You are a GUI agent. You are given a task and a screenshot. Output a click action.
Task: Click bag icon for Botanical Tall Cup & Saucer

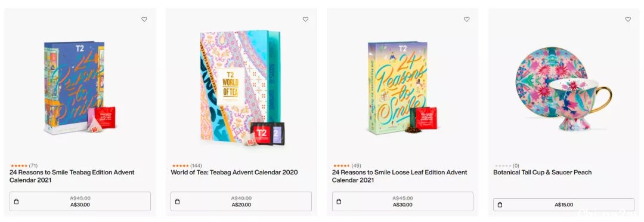500,205
